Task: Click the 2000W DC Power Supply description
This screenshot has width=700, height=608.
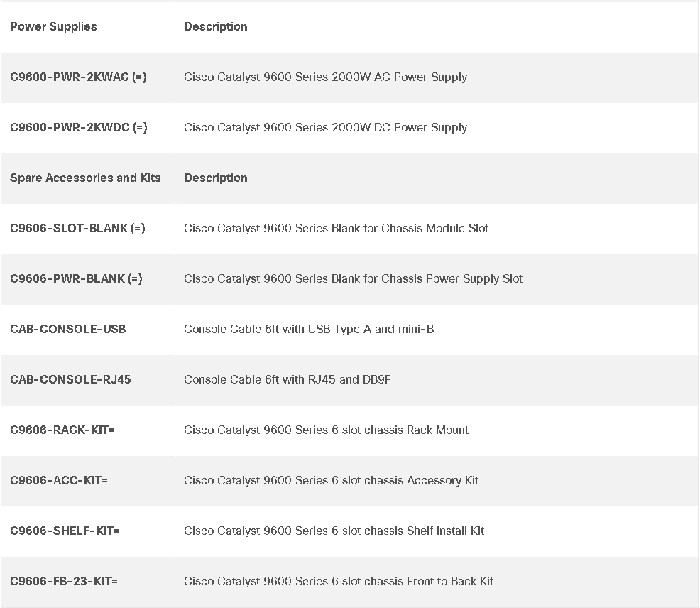Action: [x=325, y=128]
